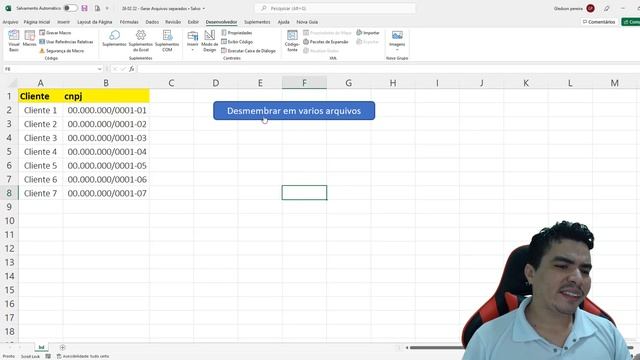Open the Visual Basic editor
640x360 pixels.
[13, 41]
